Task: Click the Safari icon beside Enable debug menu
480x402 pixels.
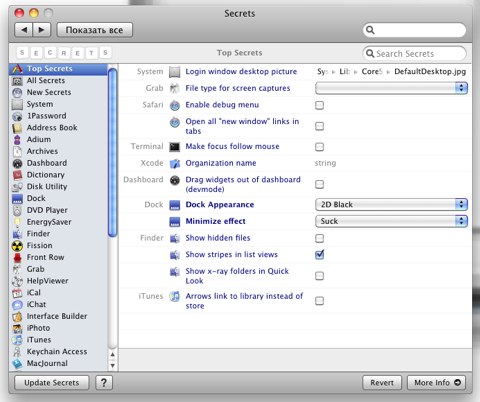Action: click(x=175, y=105)
